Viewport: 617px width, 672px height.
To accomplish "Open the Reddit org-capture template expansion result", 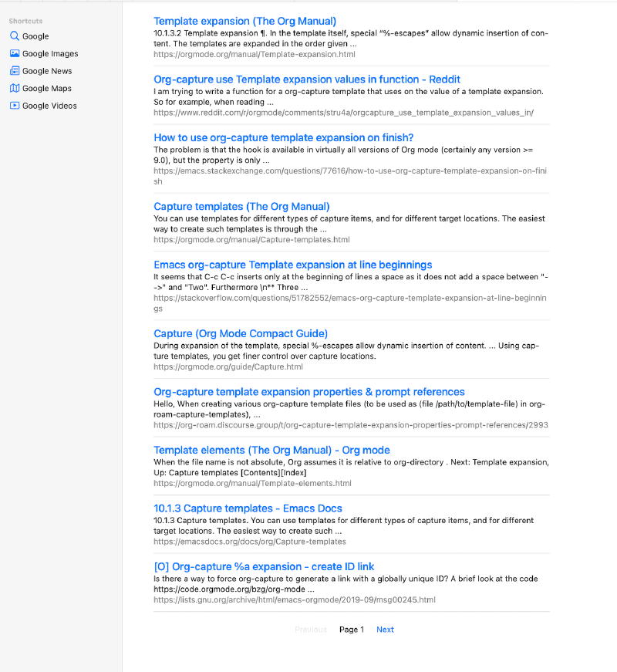I will tap(307, 79).
